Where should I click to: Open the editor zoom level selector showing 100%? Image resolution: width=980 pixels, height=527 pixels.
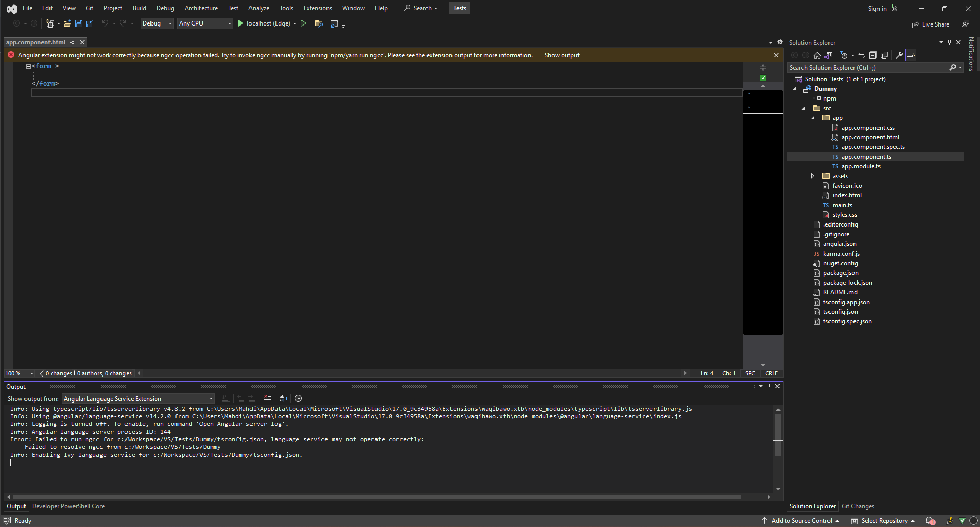[x=19, y=373]
